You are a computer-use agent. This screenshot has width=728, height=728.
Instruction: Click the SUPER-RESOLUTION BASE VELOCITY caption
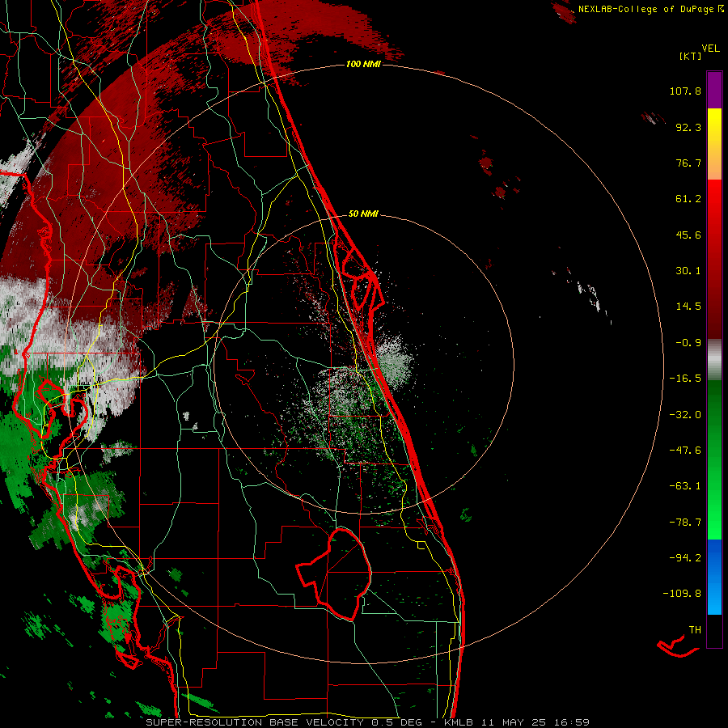pos(255,722)
